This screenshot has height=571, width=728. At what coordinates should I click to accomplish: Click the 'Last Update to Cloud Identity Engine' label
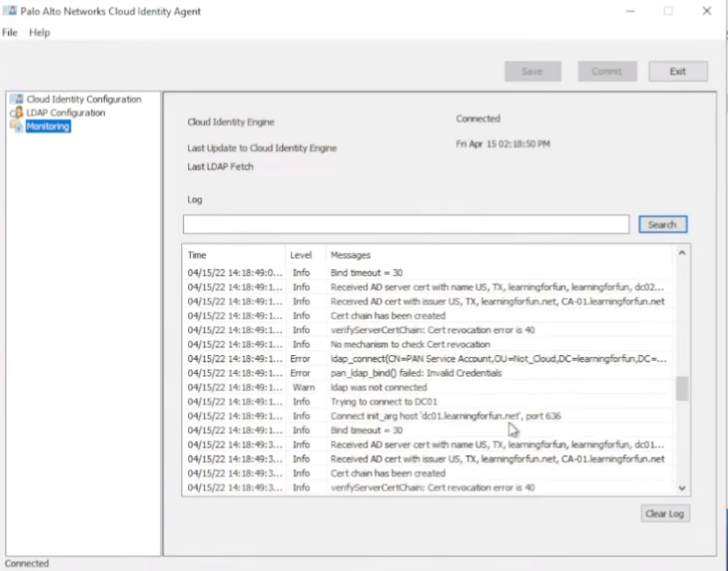pos(262,148)
